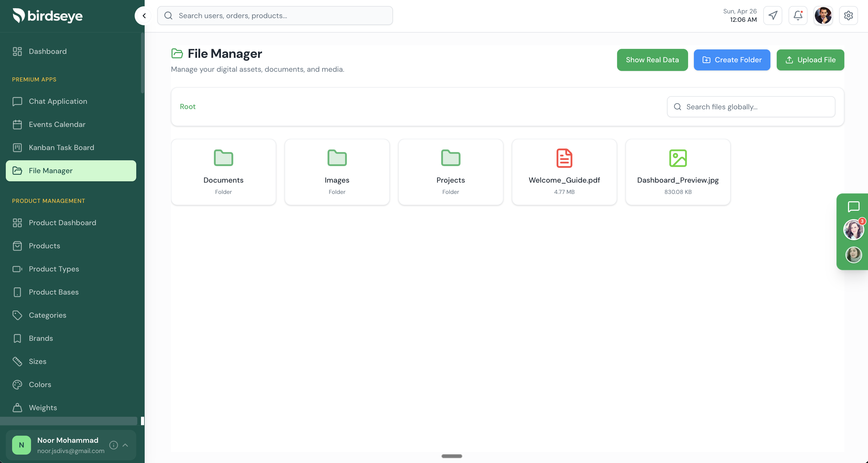The height and width of the screenshot is (463, 868).
Task: Open the send/navigation arrow icon in header
Action: coord(773,16)
